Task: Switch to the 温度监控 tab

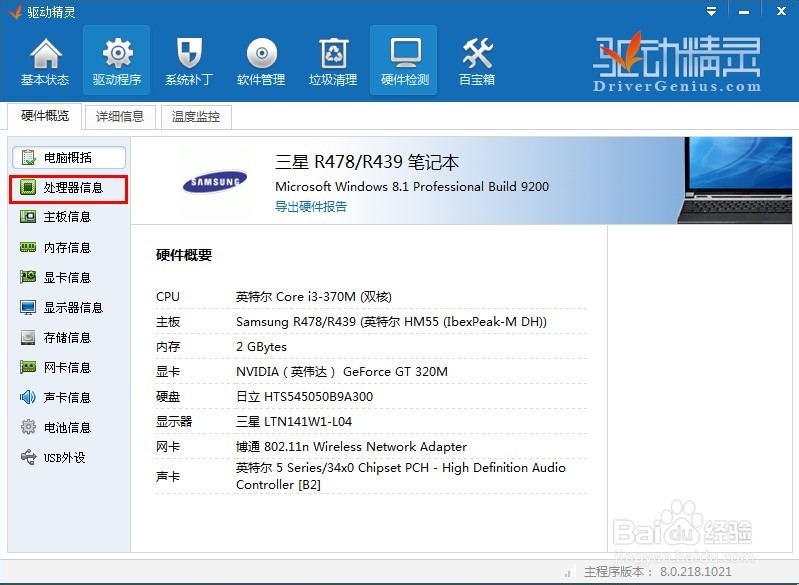Action: point(196,117)
